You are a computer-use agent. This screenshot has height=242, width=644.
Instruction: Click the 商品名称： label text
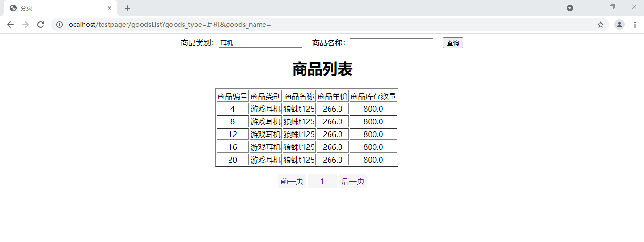[x=330, y=43]
